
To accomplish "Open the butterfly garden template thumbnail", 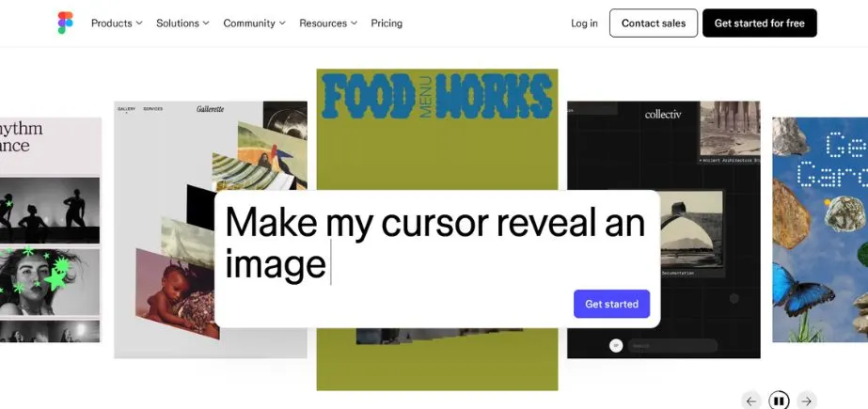I will click(x=820, y=229).
